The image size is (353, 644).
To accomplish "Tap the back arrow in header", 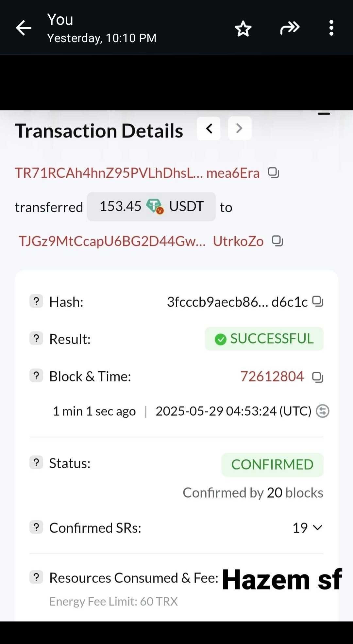I will pos(24,28).
